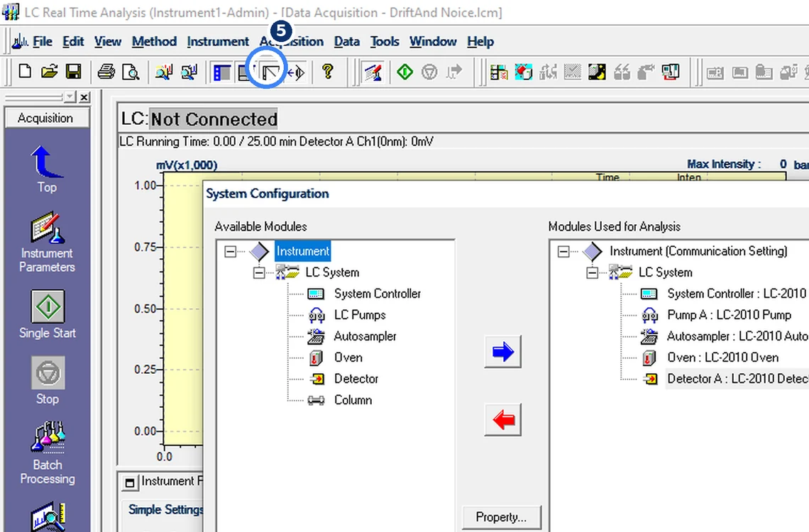Open the Help menu
The image size is (809, 532).
point(480,41)
